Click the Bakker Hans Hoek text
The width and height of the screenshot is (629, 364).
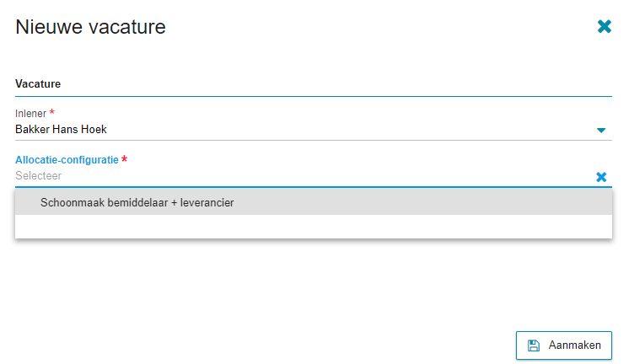61,130
